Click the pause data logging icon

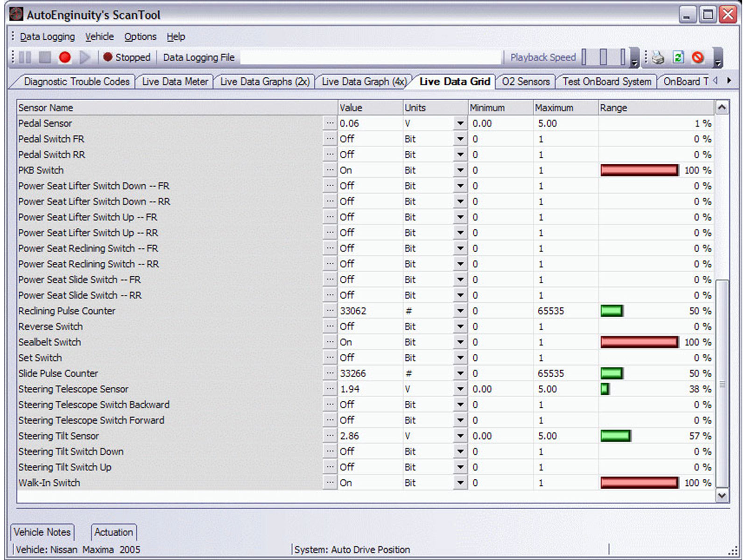pyautogui.click(x=26, y=57)
